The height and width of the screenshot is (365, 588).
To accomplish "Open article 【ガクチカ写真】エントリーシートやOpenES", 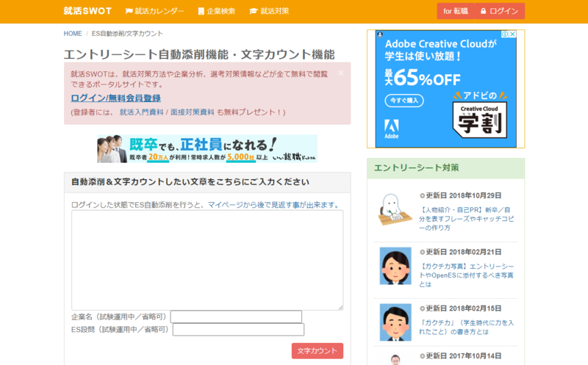I will click(467, 275).
